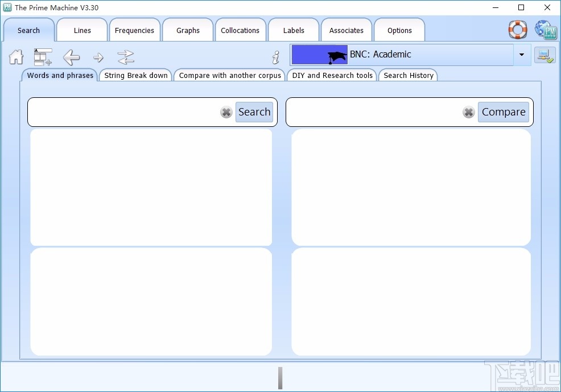The height and width of the screenshot is (392, 561).
Task: Open String Break down sub-tab
Action: 136,75
